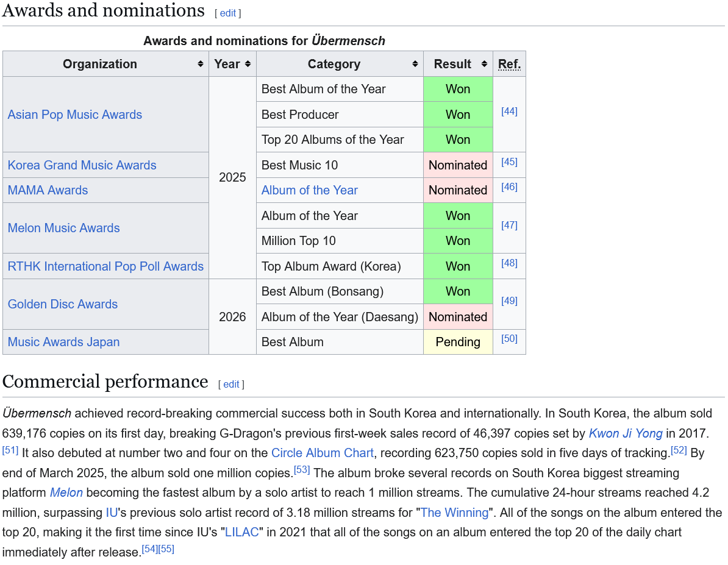Edit the Awards and nominations section
Screen dimensions: 728x565
[x=228, y=13]
